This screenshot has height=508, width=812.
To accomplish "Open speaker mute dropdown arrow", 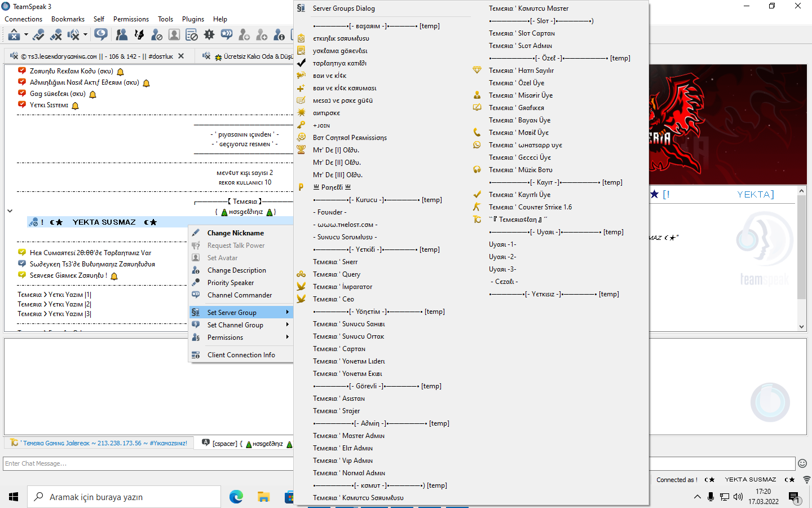I will pos(85,35).
